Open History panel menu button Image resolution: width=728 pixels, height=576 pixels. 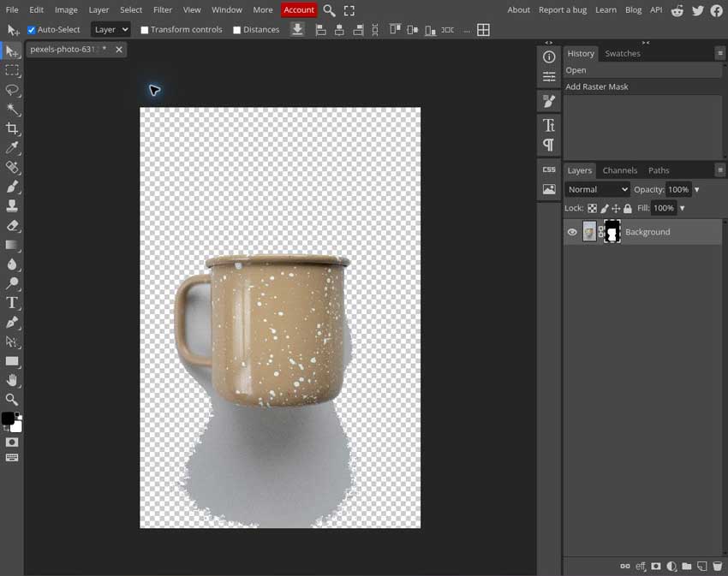720,53
